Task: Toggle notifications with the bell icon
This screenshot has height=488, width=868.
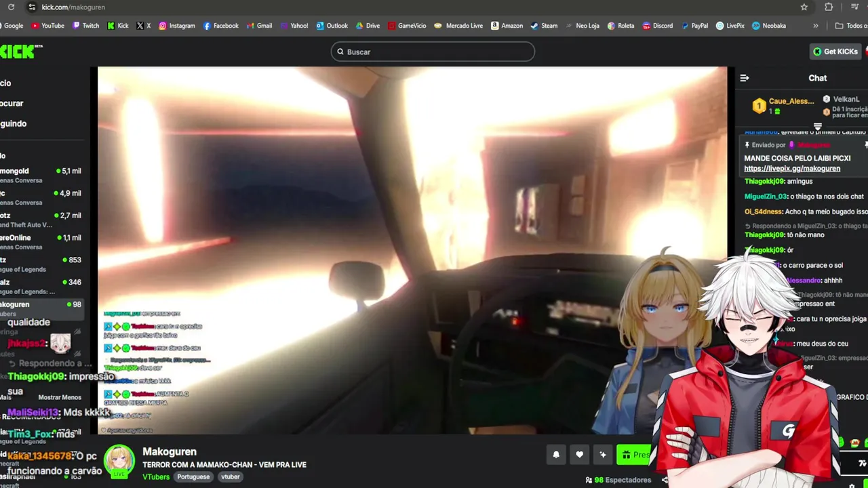Action: tap(556, 455)
